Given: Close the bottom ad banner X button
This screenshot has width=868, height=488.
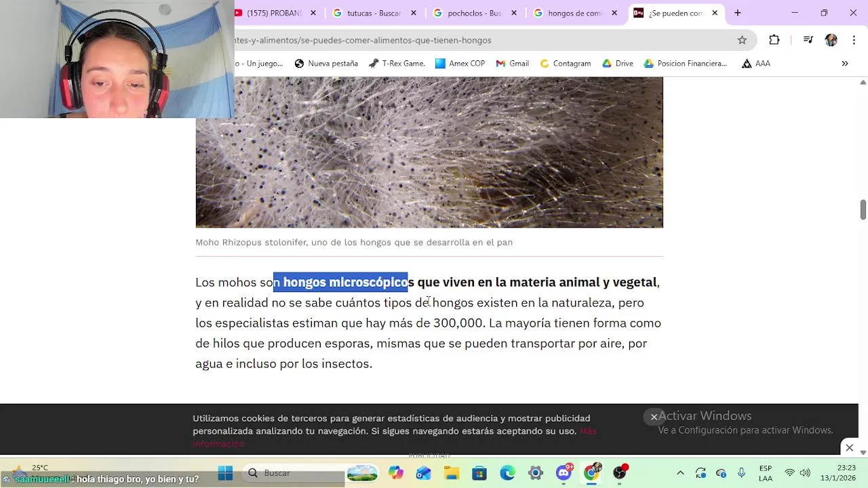Looking at the screenshot, I should coord(849,447).
